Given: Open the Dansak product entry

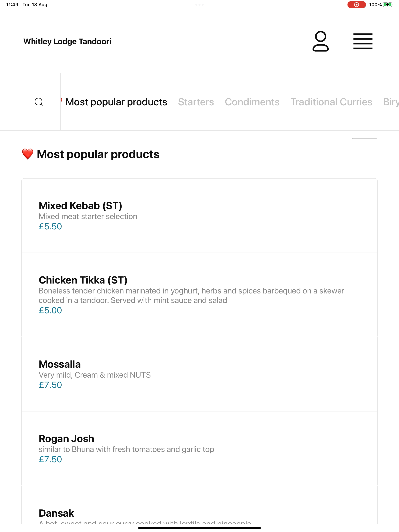Looking at the screenshot, I should (x=199, y=505).
